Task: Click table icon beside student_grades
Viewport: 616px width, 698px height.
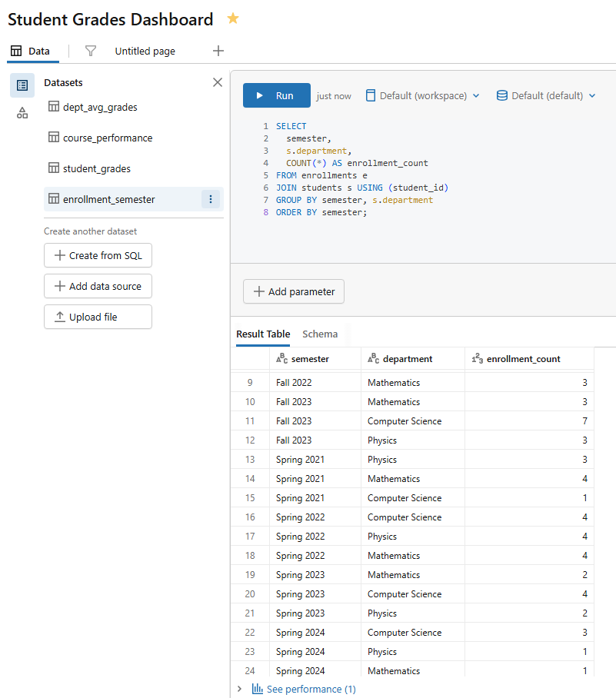Action: (54, 168)
